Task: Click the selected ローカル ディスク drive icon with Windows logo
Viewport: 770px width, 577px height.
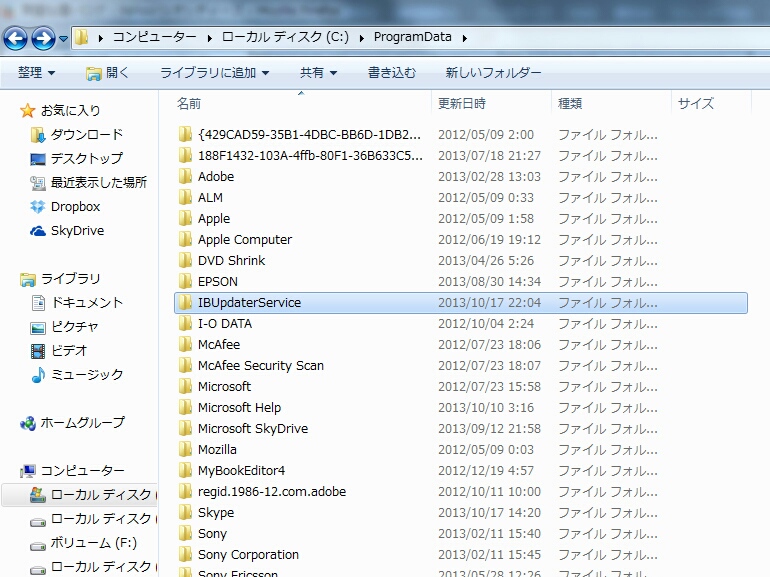Action: pos(38,495)
